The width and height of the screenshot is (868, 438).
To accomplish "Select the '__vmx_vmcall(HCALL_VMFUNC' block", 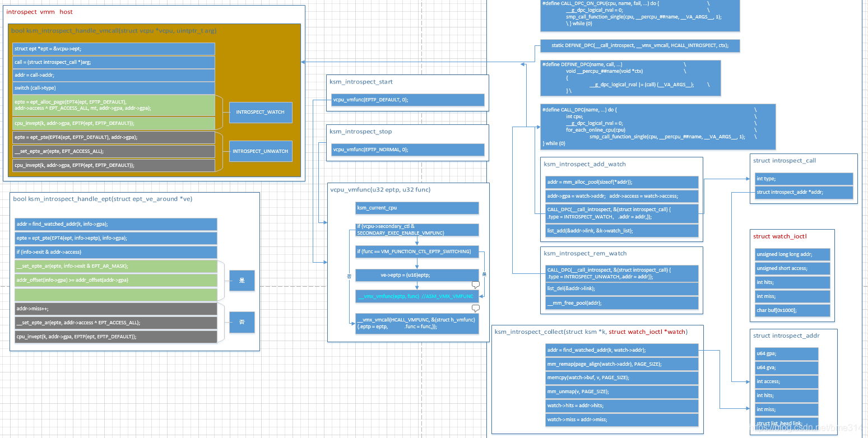I will coord(417,323).
